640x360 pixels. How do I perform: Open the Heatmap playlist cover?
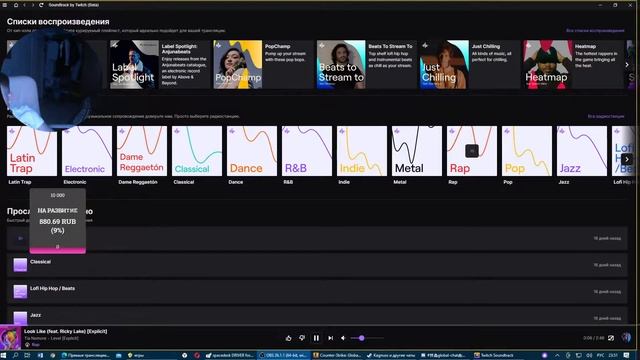tap(548, 64)
